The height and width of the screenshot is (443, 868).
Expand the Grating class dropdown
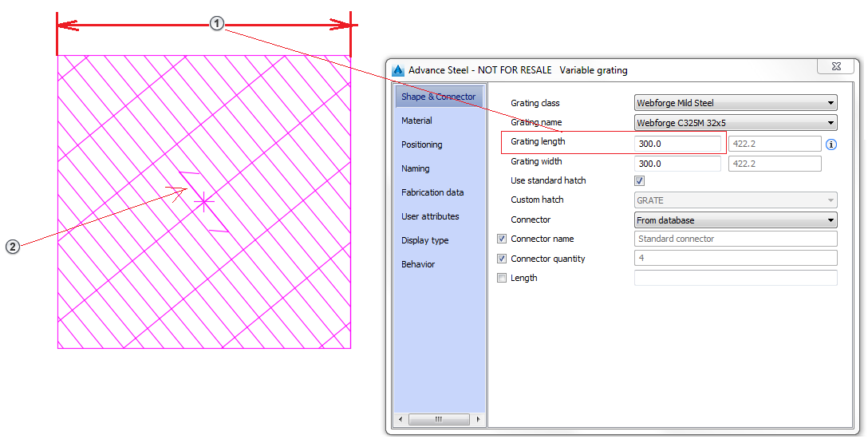pos(736,102)
